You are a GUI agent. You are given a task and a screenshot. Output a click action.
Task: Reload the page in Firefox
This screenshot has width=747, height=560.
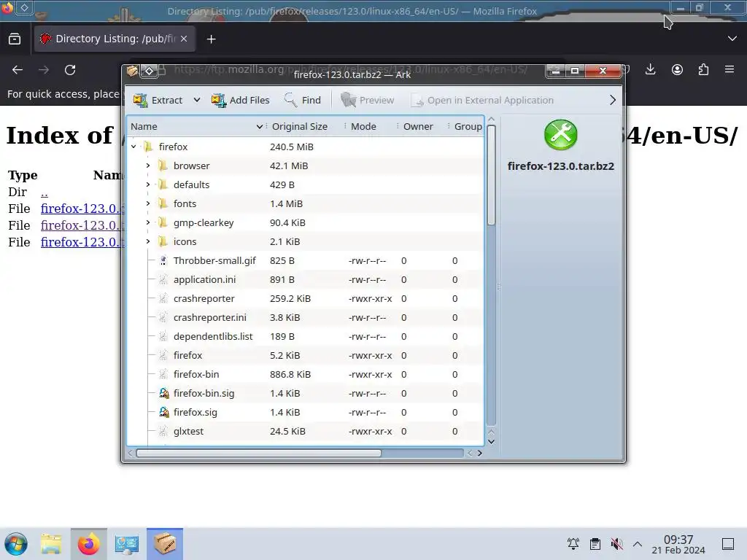[70, 70]
